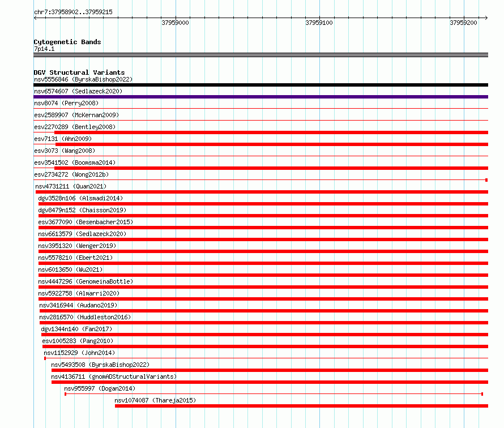The height and width of the screenshot is (428, 504).
Task: Click the right arrow of the ruler
Action: coord(486,18)
